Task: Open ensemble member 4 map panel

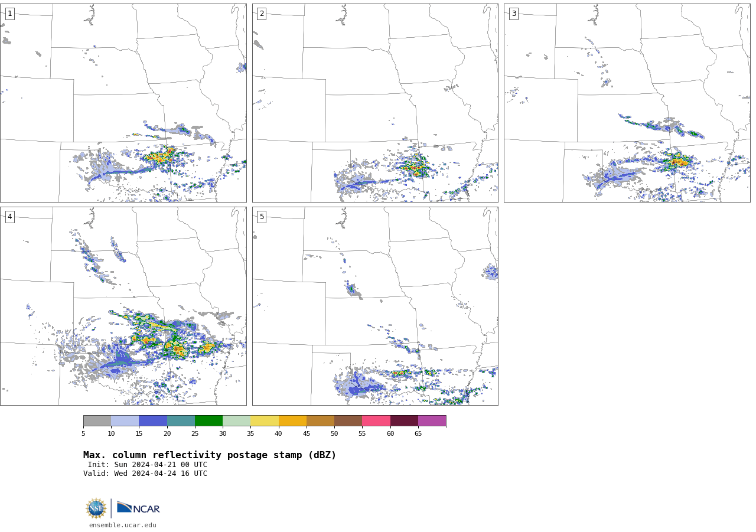Action: click(123, 306)
